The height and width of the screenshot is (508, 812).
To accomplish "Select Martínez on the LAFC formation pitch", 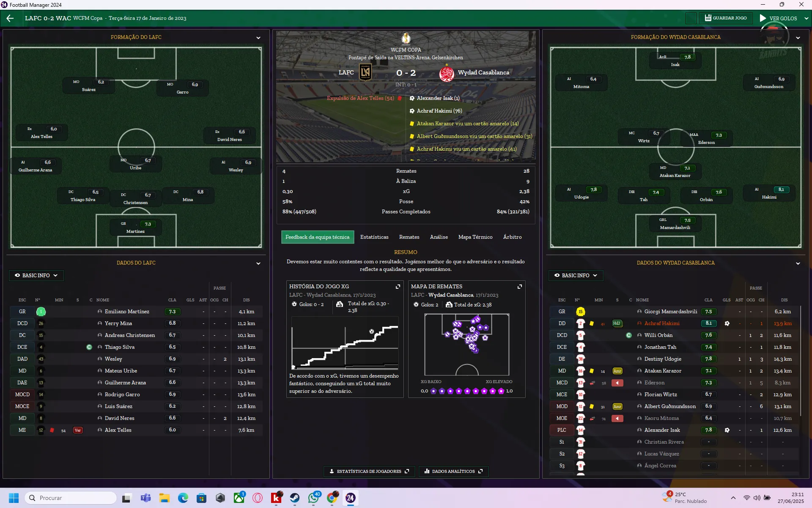I will point(135,227).
